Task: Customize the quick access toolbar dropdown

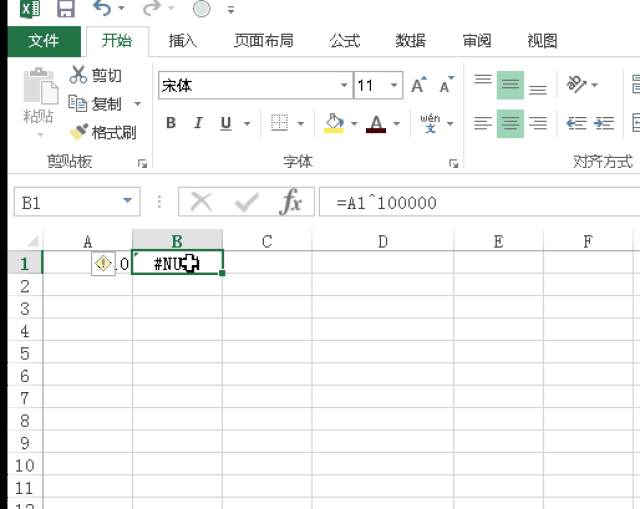Action: tap(231, 10)
